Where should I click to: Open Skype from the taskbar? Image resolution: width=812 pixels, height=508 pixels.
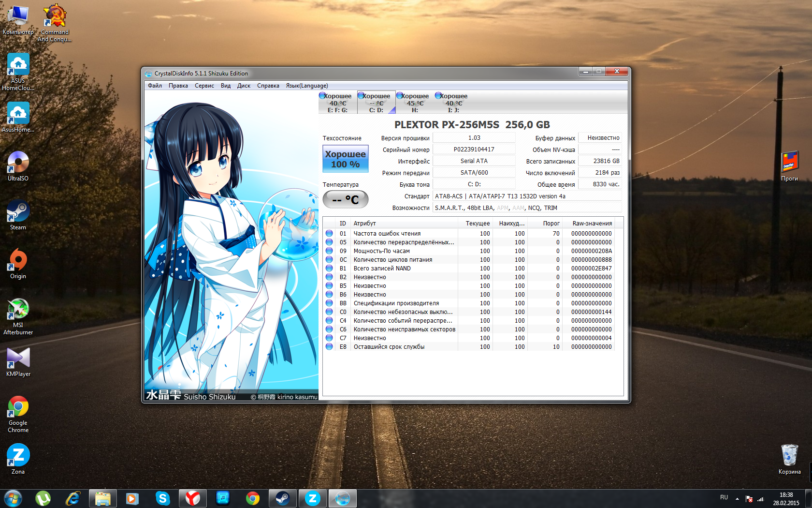tap(163, 498)
